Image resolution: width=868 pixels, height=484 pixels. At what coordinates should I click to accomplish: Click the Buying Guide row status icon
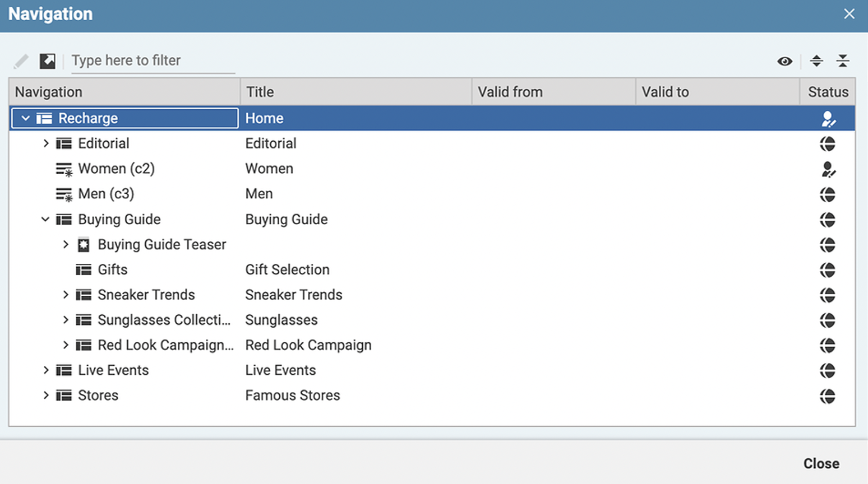828,220
